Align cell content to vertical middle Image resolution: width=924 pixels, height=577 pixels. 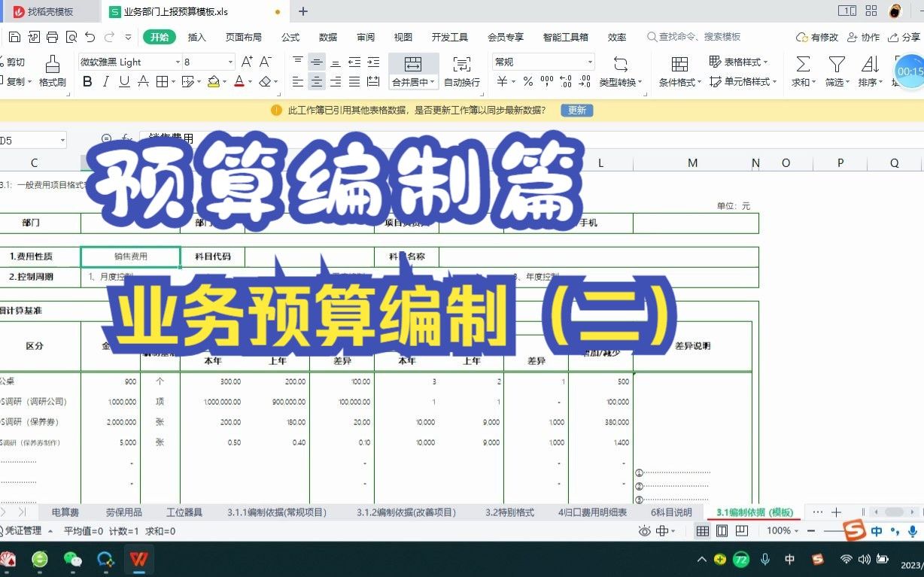click(x=317, y=62)
